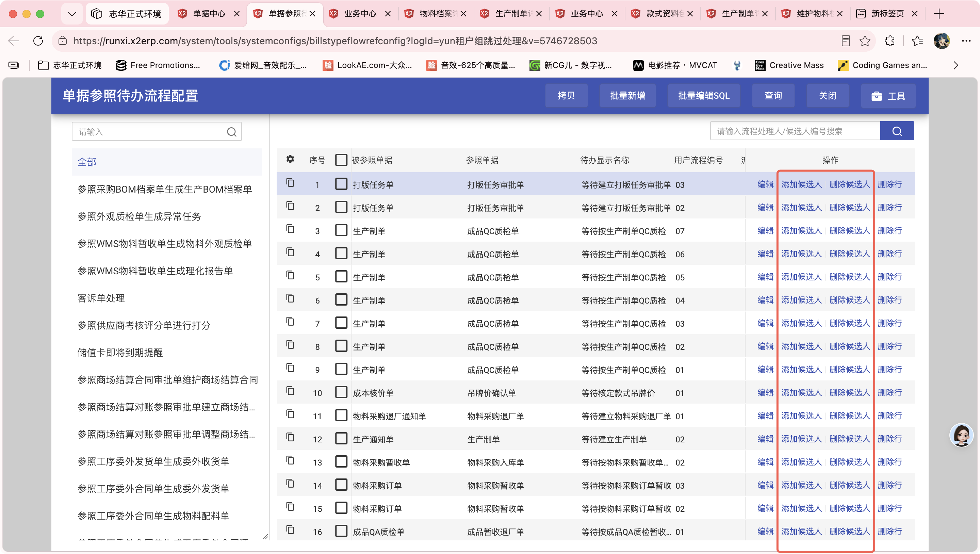Screen dimensions: 980x554
Task: Click 添加候选人 for row 15
Action: [801, 508]
